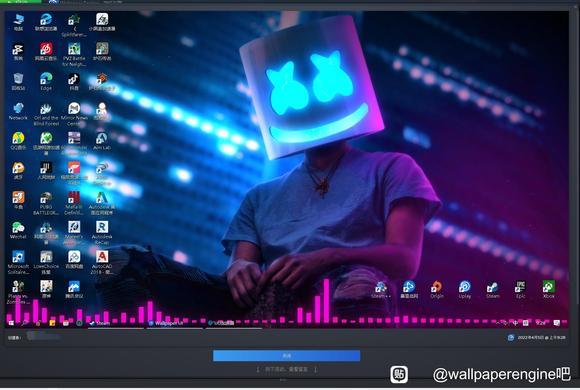Launch the Origin shortcut
Image resolution: width=580 pixels, height=390 pixels.
(x=436, y=289)
